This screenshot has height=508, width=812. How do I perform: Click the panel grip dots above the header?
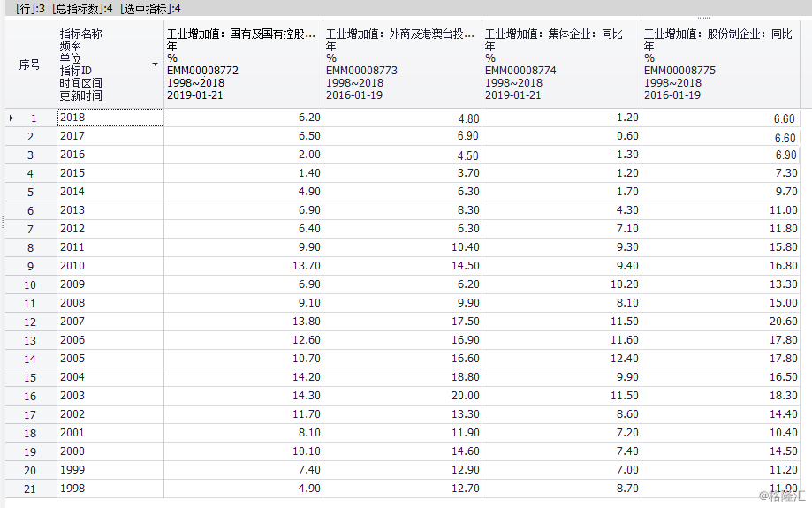pyautogui.click(x=702, y=18)
